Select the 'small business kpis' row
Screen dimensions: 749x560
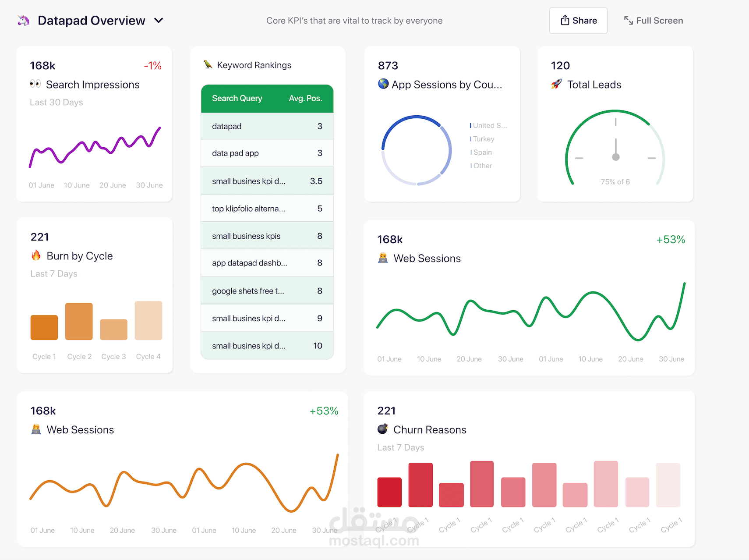267,236
